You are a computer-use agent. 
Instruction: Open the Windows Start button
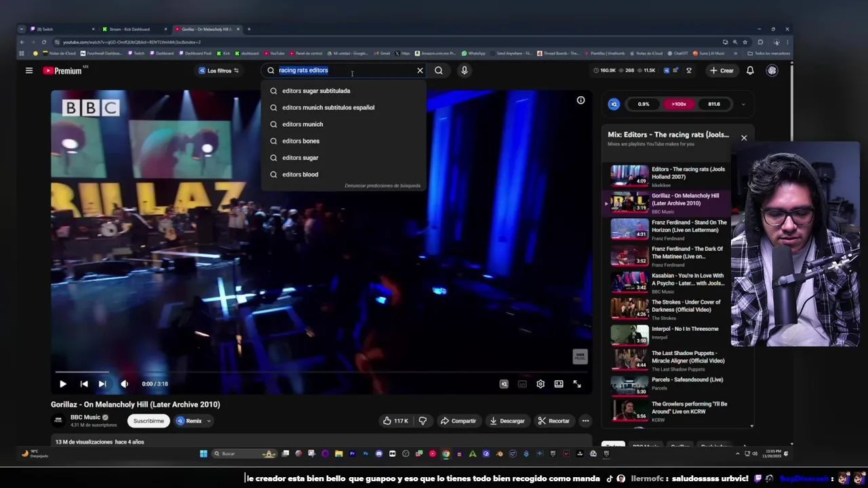coord(203,453)
